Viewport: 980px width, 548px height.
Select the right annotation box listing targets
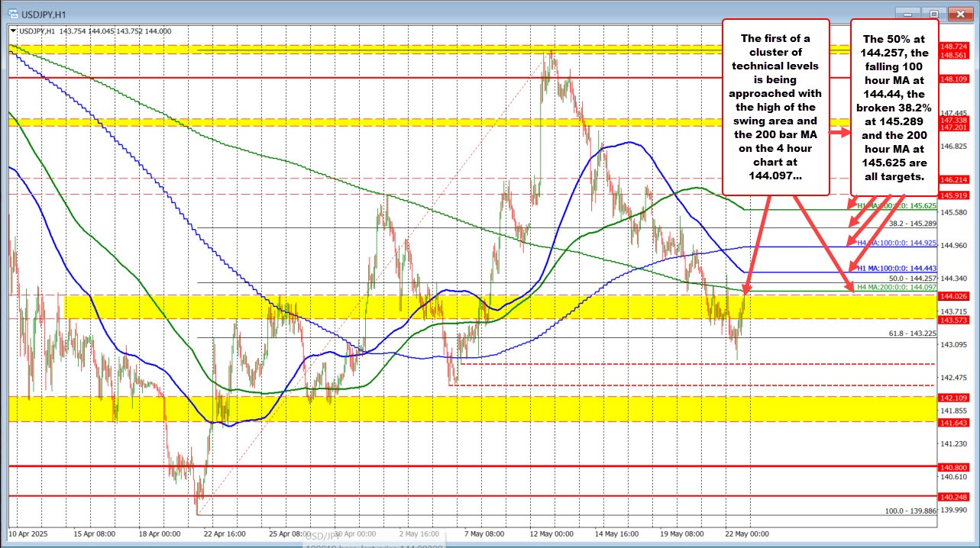894,107
